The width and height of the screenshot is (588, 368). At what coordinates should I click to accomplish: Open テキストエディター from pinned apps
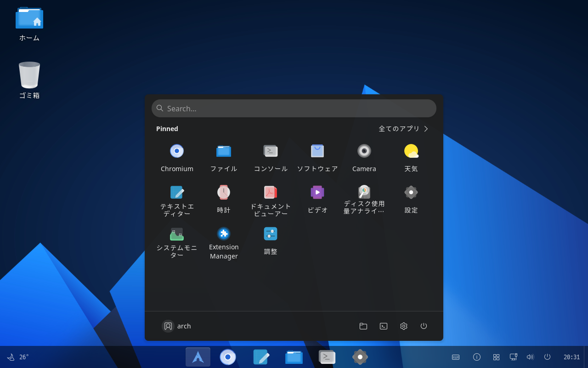[x=177, y=201]
